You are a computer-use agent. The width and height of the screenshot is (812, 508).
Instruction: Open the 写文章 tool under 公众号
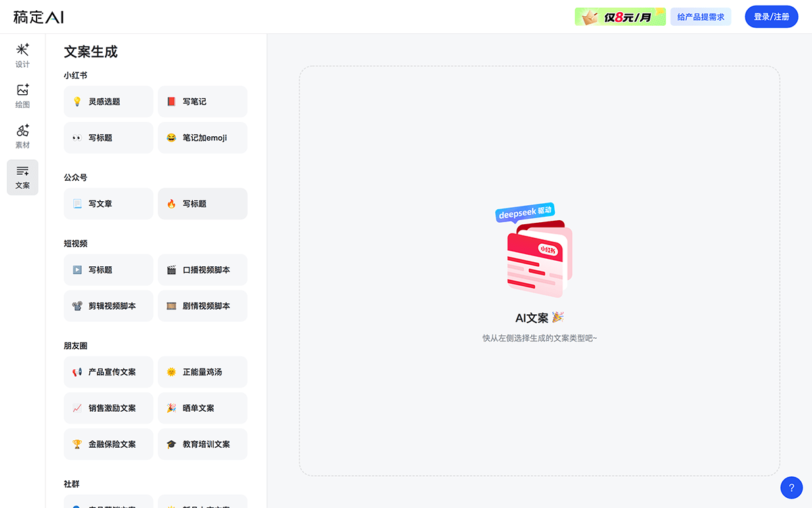tap(108, 203)
